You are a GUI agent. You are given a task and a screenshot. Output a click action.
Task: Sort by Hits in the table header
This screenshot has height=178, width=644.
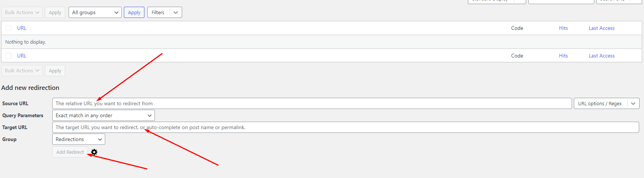point(563,28)
